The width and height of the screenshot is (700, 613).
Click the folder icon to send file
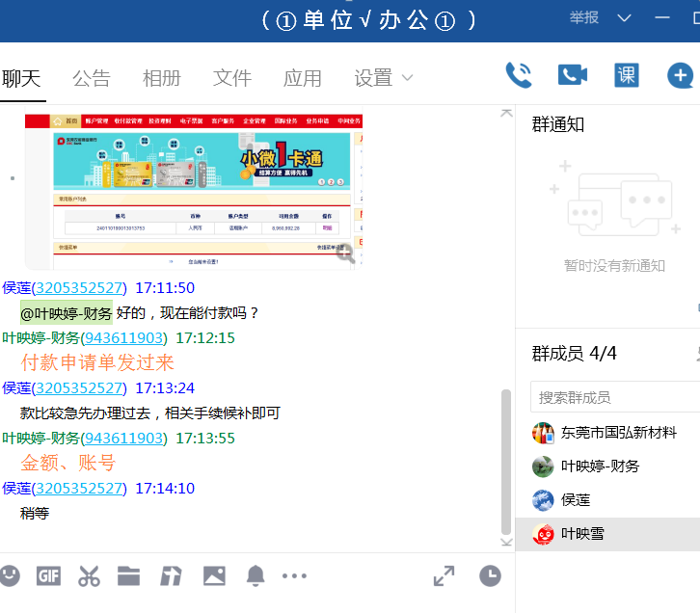coord(129,576)
